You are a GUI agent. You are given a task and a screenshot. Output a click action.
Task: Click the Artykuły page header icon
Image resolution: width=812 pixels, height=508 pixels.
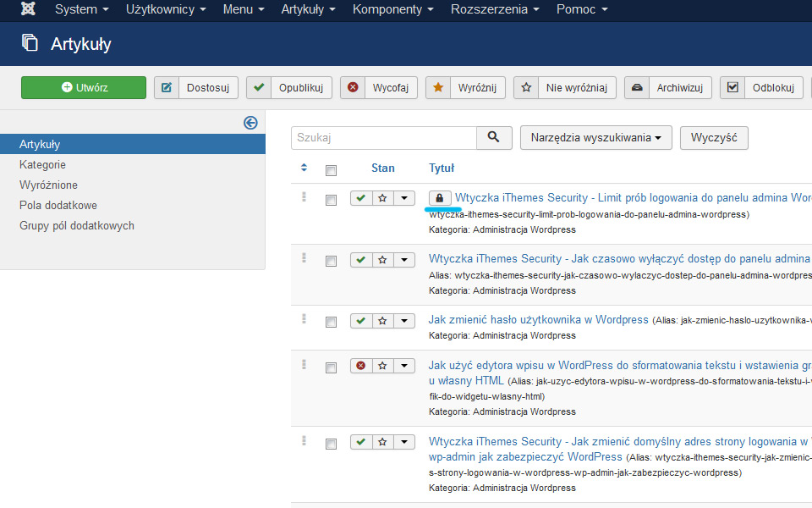coord(30,42)
